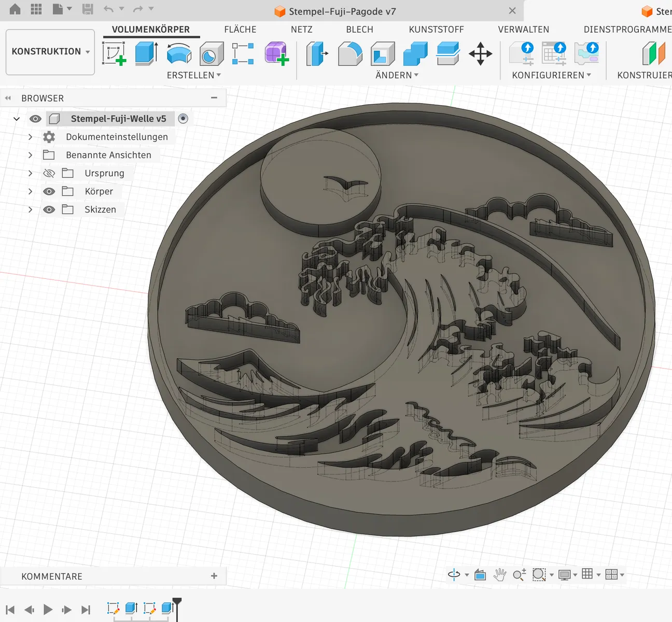Minimize the BROWSER panel with the minus button
Screen dimensions: 672x622
(214, 98)
